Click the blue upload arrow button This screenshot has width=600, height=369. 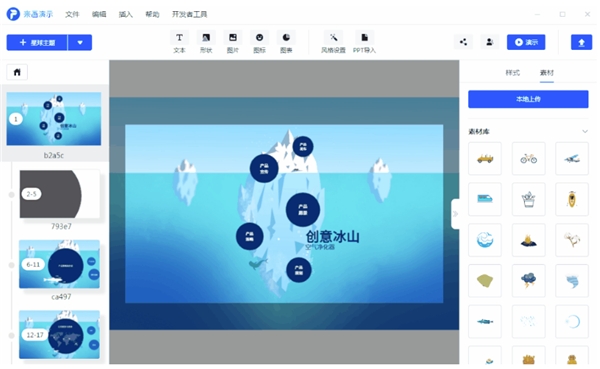click(x=581, y=42)
